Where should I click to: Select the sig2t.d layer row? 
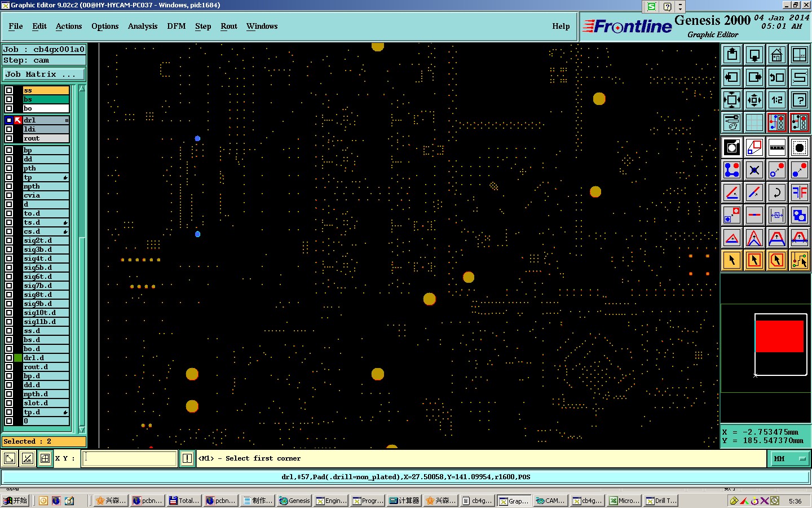click(46, 240)
